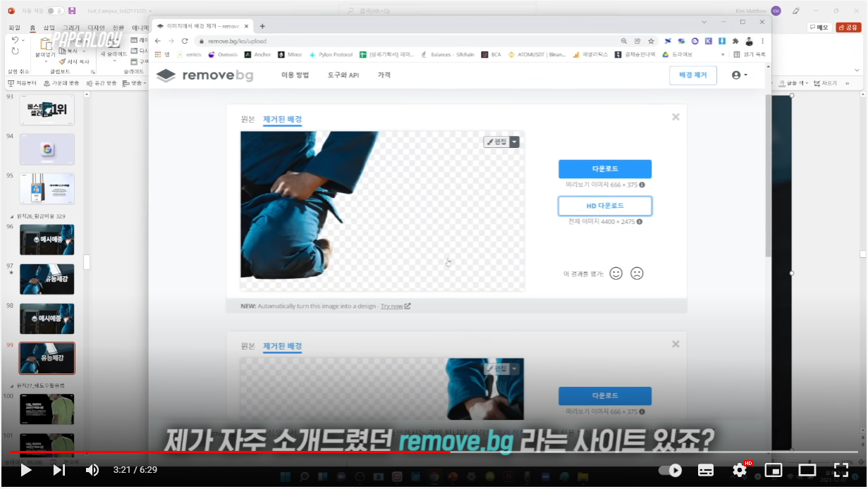868x489 pixels.
Task: Expand the first image 편집 dropdown arrow
Action: pos(515,142)
